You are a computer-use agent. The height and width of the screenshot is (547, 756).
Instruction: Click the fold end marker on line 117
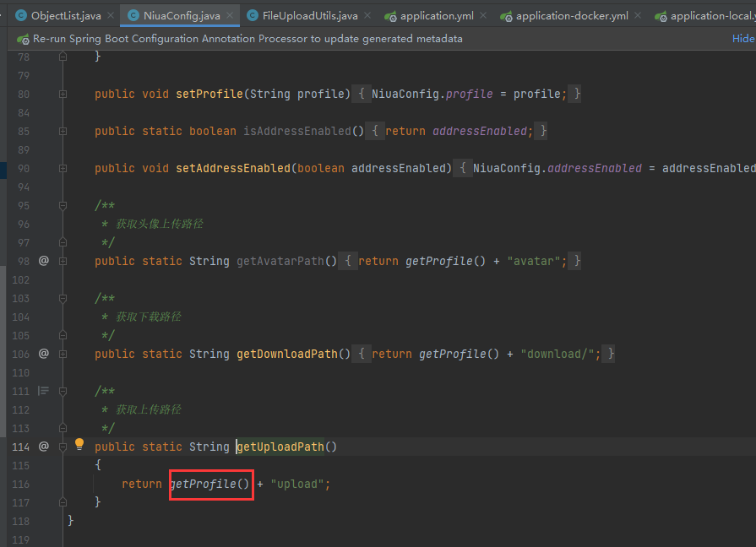coord(63,502)
